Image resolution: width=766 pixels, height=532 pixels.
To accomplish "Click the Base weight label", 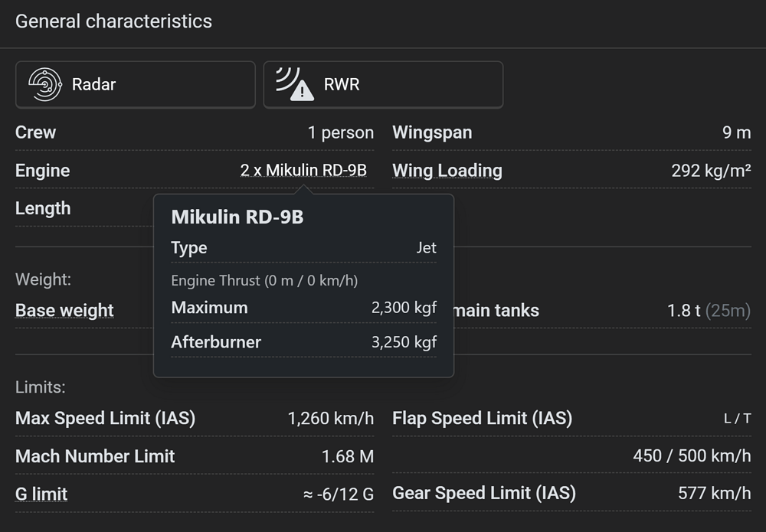I will point(64,310).
